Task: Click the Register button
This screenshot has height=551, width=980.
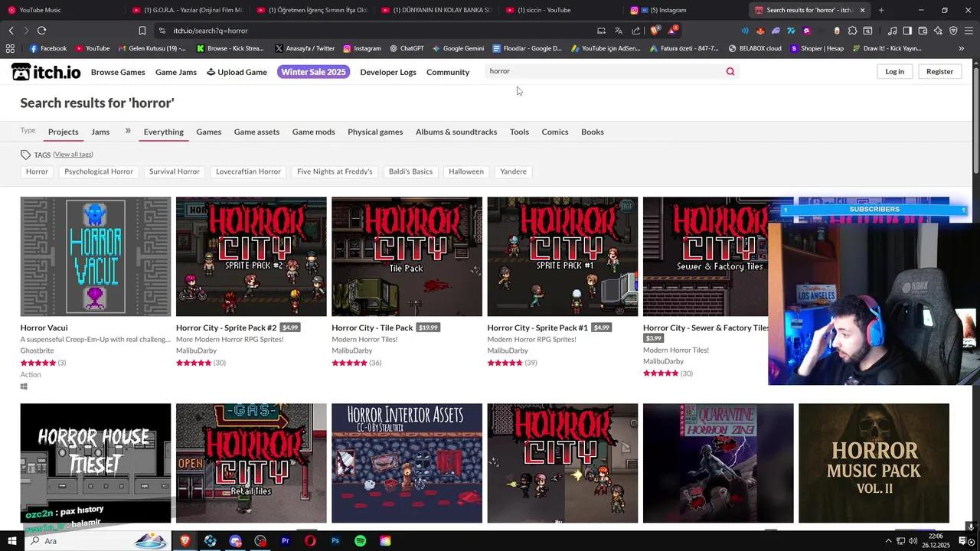Action: click(939, 71)
